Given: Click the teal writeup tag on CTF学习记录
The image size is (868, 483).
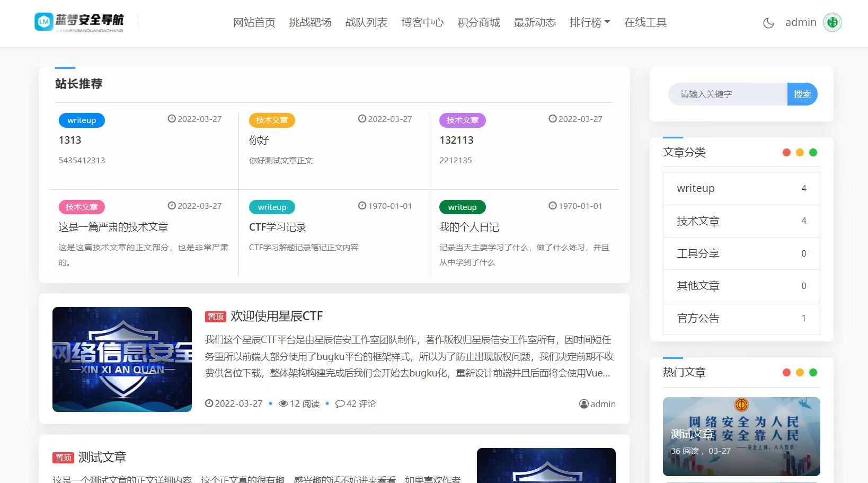Looking at the screenshot, I should click(x=272, y=207).
